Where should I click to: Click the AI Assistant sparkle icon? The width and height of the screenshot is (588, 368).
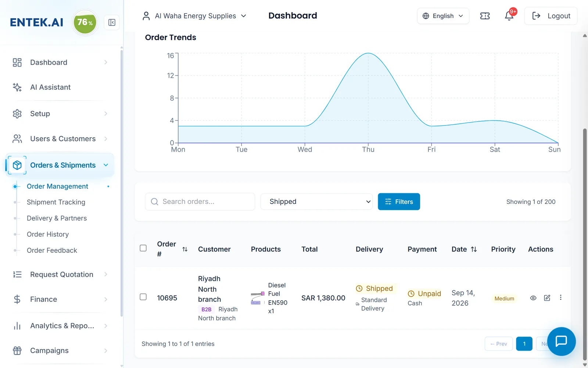[17, 87]
